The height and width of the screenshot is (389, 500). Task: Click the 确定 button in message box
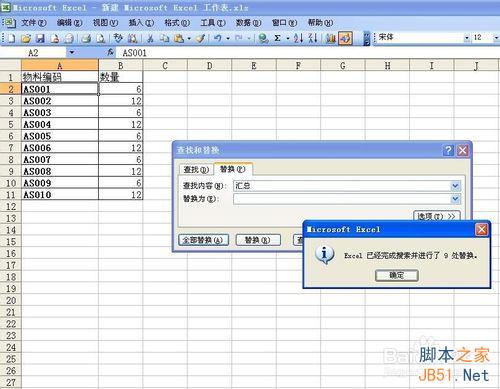tap(396, 275)
